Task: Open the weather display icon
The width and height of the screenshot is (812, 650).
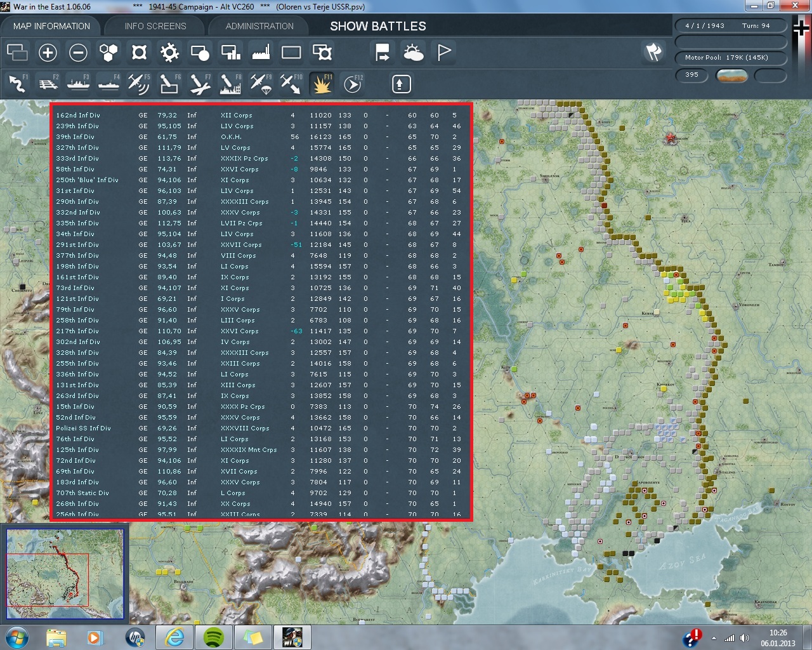Action: coord(414,53)
